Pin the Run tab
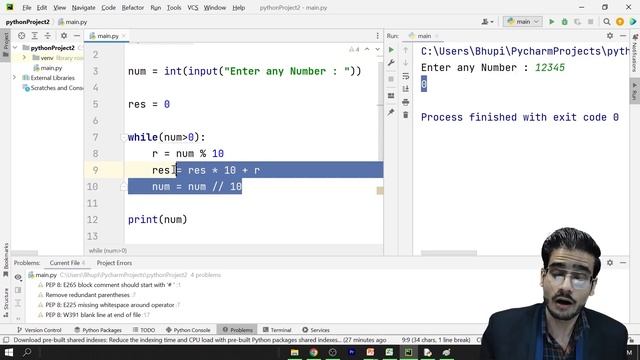Screen dimensions: 640x360 391,112
